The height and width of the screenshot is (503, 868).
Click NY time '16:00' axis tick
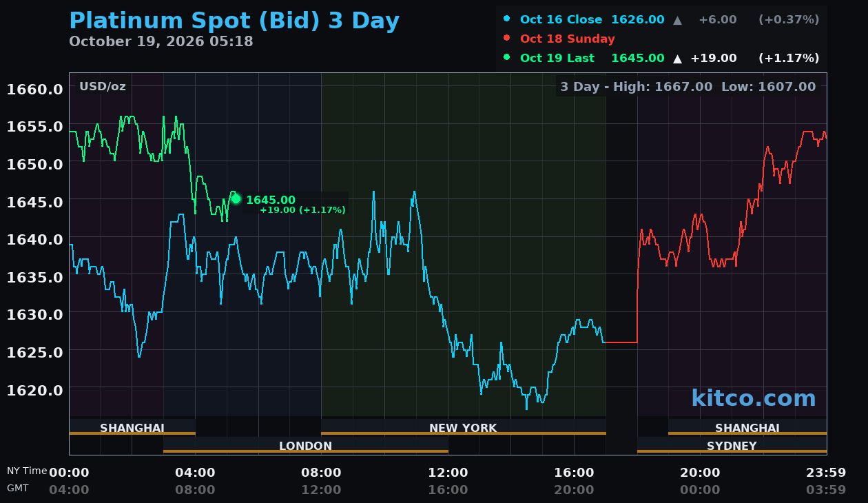pos(574,473)
